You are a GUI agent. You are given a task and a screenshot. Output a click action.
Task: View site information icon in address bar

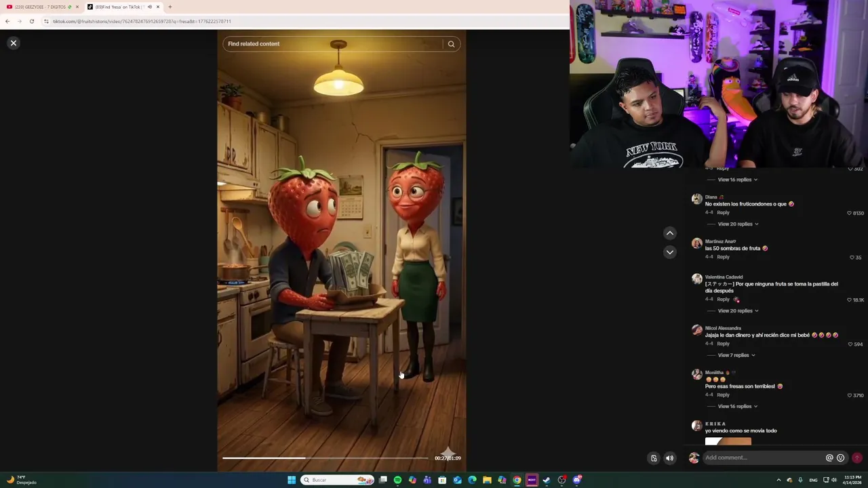46,21
